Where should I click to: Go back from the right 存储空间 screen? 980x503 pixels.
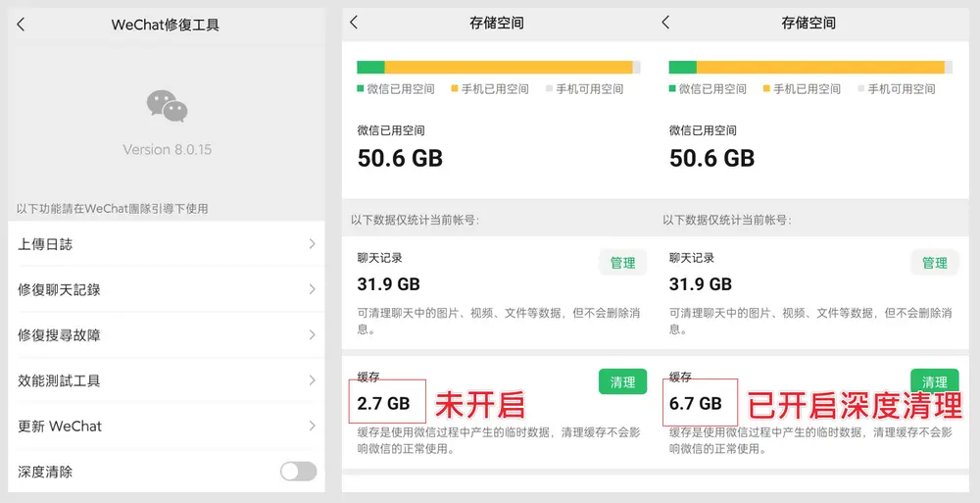point(665,23)
